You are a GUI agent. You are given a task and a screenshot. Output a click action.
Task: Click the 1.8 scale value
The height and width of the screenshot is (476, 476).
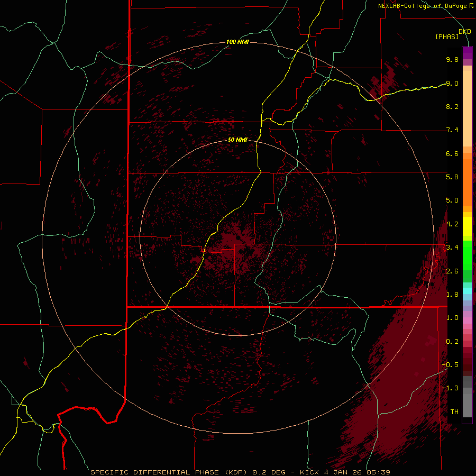(452, 295)
